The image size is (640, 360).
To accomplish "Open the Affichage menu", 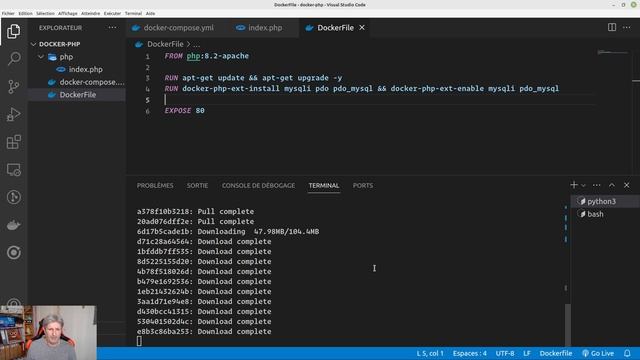I will point(68,13).
